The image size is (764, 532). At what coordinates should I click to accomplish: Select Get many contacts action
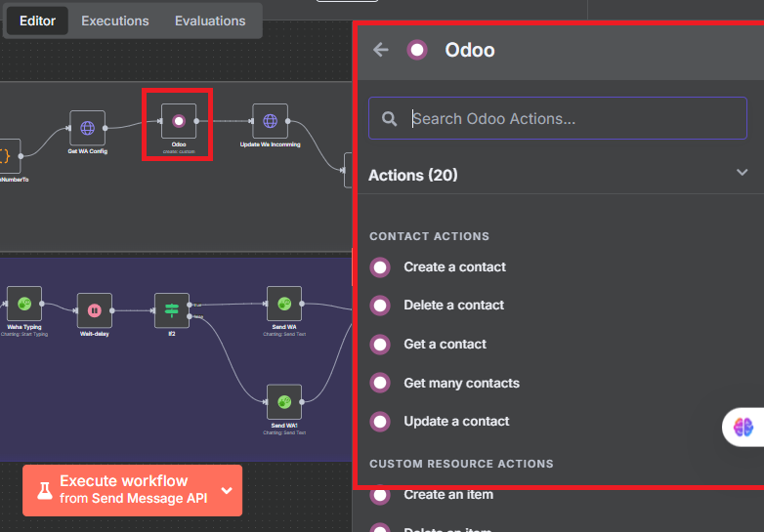(461, 383)
